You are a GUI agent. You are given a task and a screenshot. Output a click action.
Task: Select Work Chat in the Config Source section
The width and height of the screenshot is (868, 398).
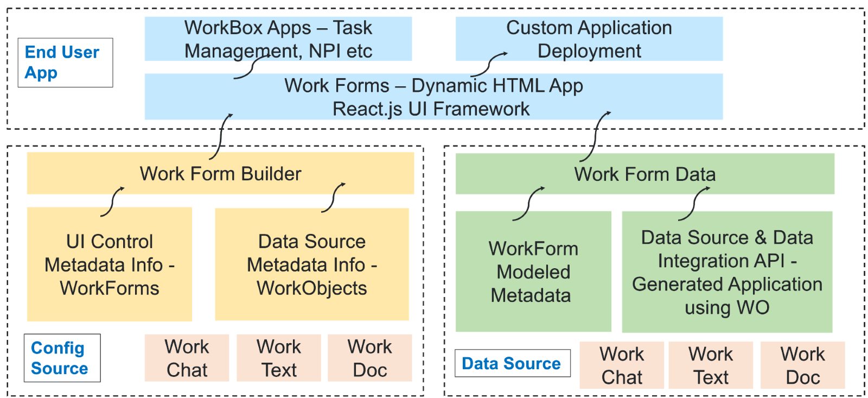click(187, 358)
